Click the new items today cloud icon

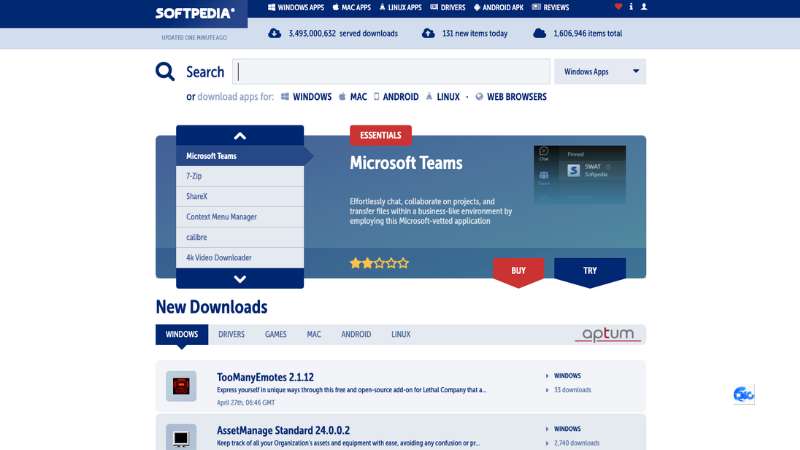[429, 33]
